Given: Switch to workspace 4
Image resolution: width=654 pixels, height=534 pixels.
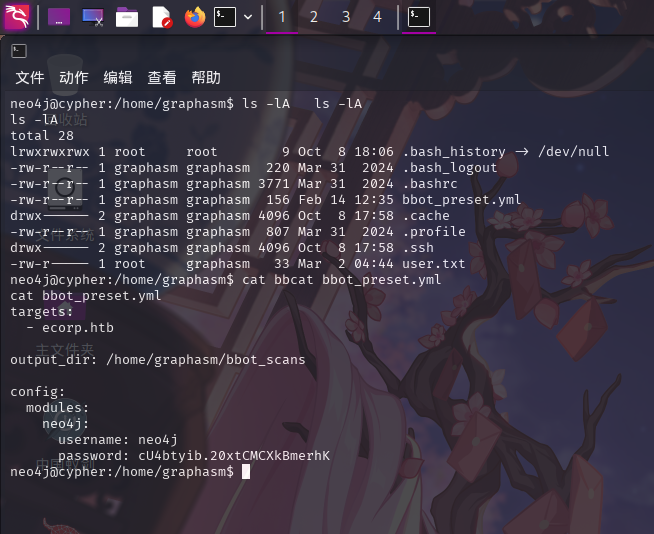Looking at the screenshot, I should 377,17.
